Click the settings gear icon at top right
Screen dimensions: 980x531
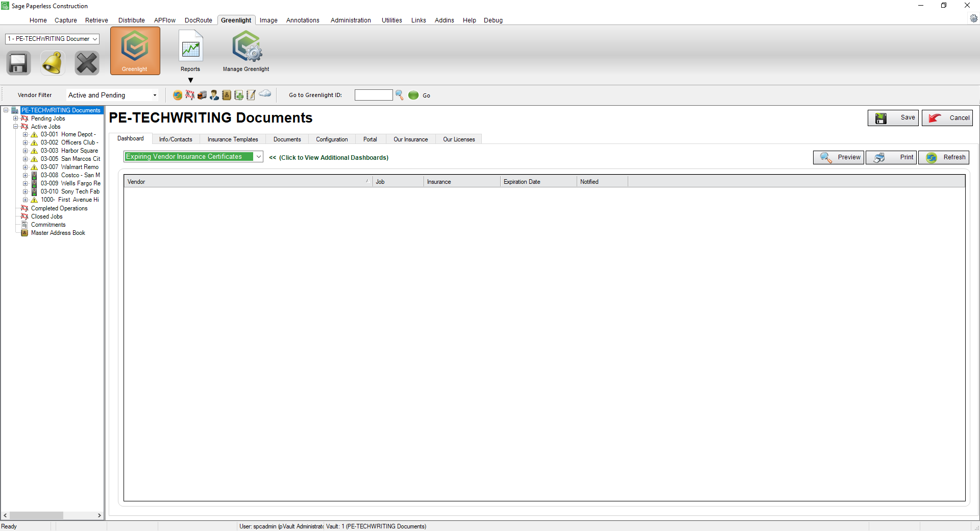pyautogui.click(x=974, y=18)
